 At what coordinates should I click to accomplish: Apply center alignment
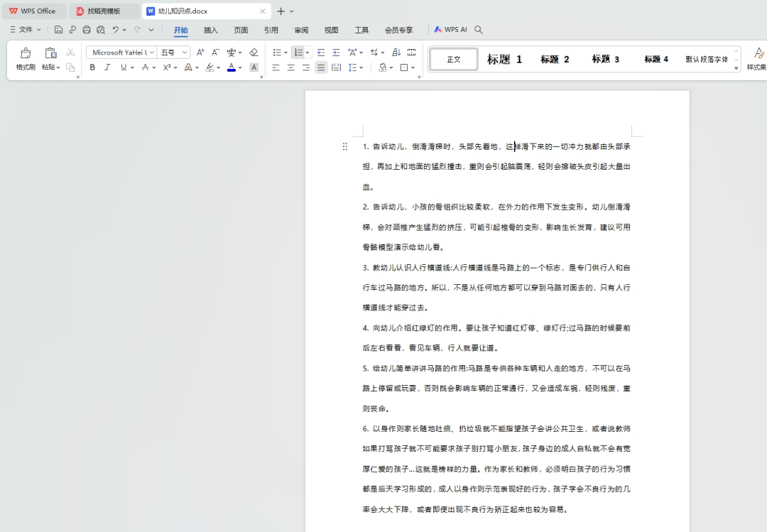point(291,67)
